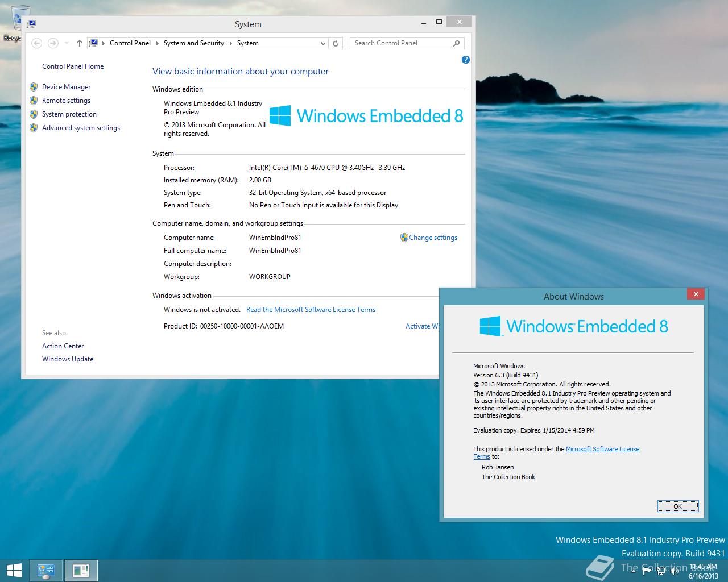Expand chevron after Control Panel breadcrumb

(x=157, y=43)
